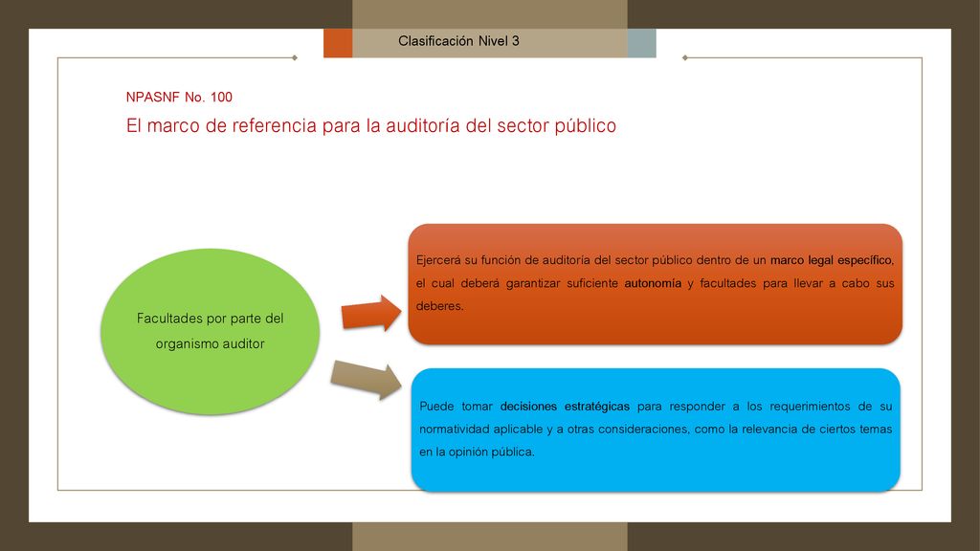Select the 'NPASNF No. 100' label
The height and width of the screenshot is (551, 980).
click(179, 98)
